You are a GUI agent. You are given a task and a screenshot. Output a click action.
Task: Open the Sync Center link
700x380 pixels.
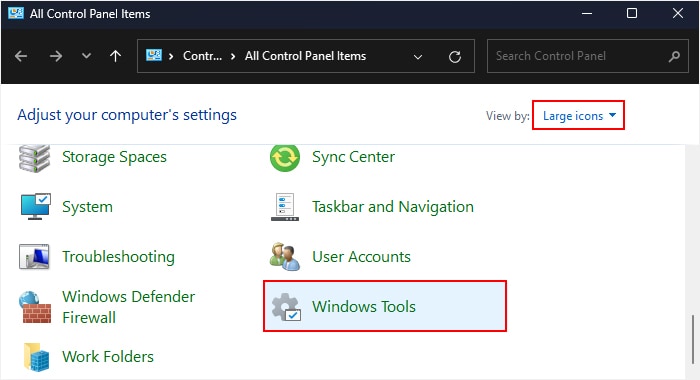(354, 157)
